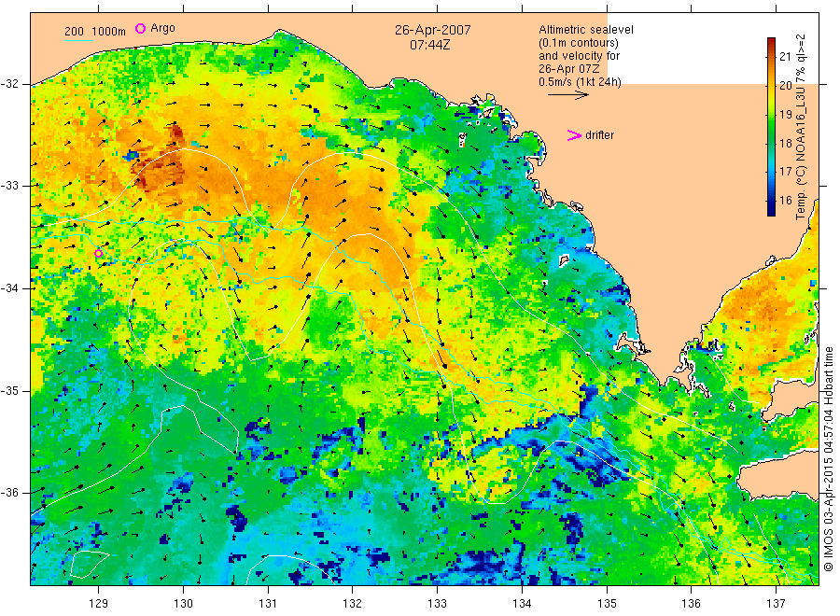This screenshot has height=616, width=840.
Task: Click the cyan line sample under '200'
Action: (x=78, y=40)
